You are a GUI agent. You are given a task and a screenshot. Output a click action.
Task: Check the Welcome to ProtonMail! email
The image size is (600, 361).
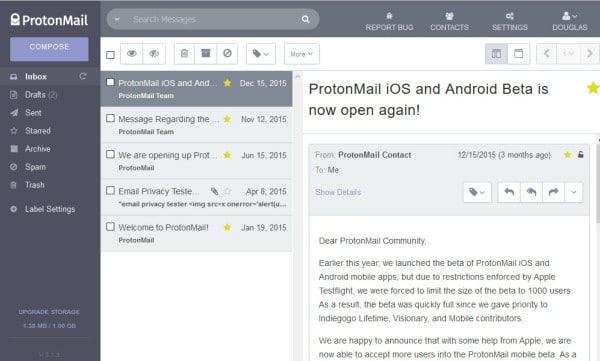click(110, 227)
